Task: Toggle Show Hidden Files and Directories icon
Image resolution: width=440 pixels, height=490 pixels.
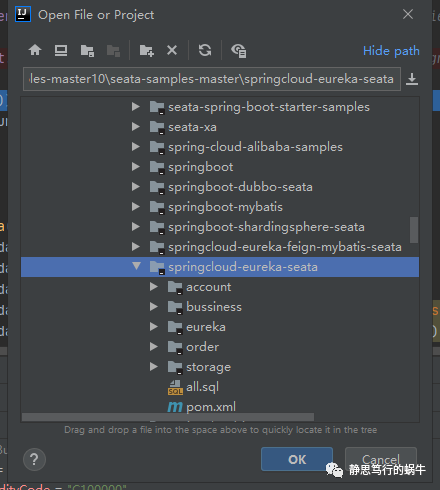Action: [239, 51]
